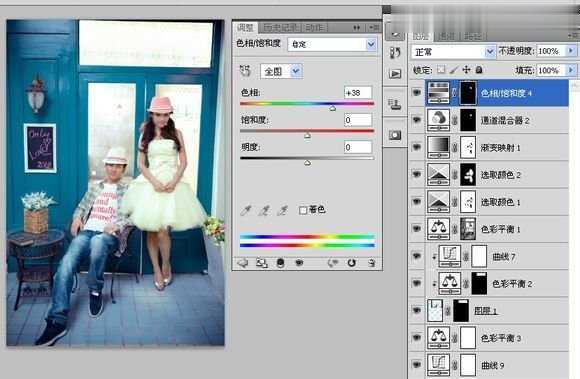Image resolution: width=580 pixels, height=379 pixels.
Task: Open the 自定 preset dropdown
Action: pos(332,44)
